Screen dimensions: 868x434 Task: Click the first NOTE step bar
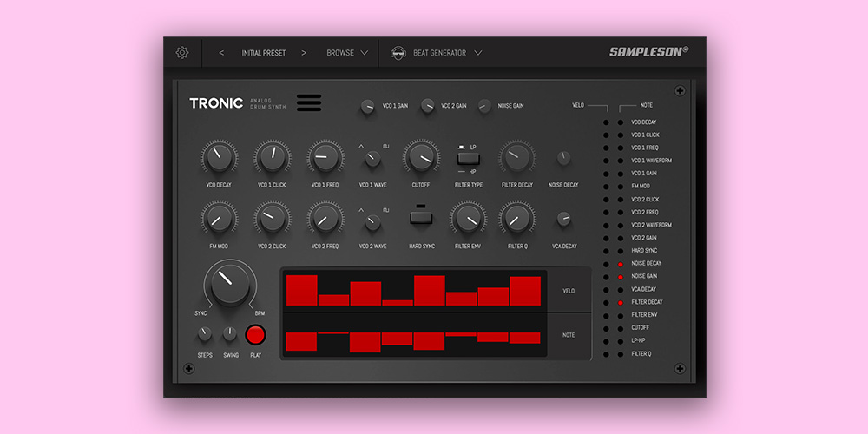click(301, 341)
